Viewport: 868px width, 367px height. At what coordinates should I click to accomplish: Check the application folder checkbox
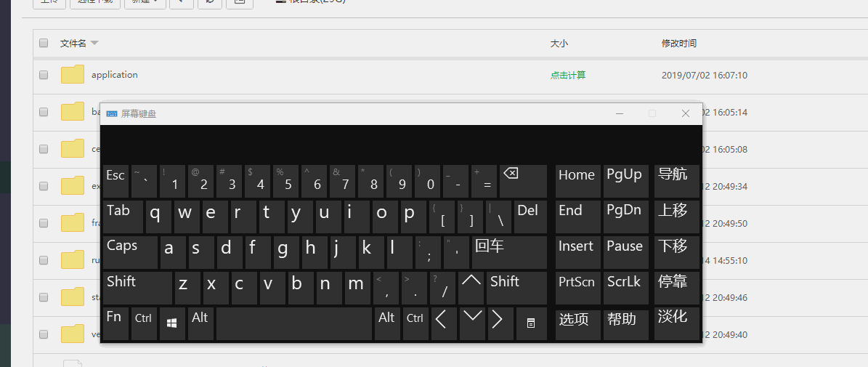(x=44, y=75)
